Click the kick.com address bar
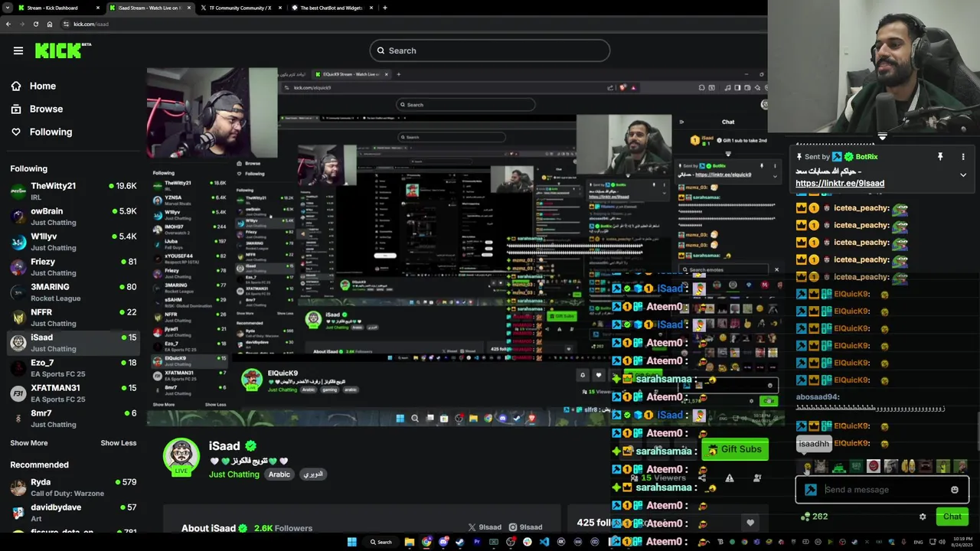This screenshot has width=980, height=551. (413, 24)
